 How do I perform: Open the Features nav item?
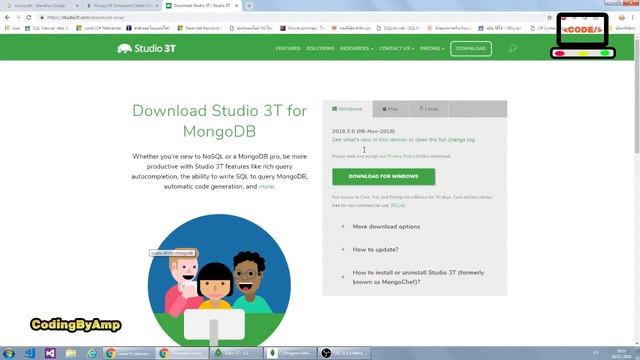288,49
